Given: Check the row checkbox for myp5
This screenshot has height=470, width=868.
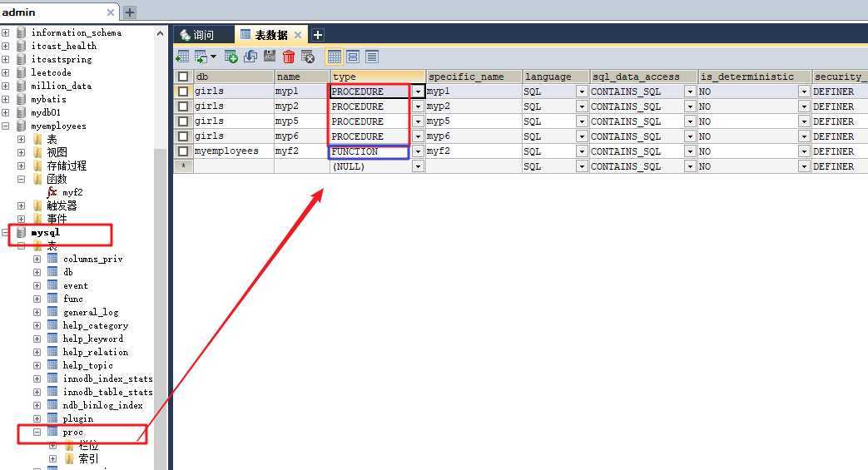Looking at the screenshot, I should click(183, 121).
